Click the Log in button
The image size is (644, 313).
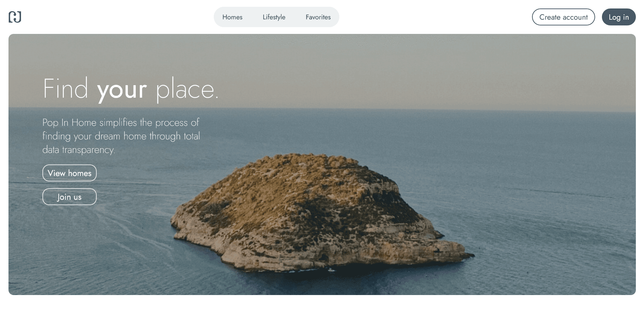point(618,17)
